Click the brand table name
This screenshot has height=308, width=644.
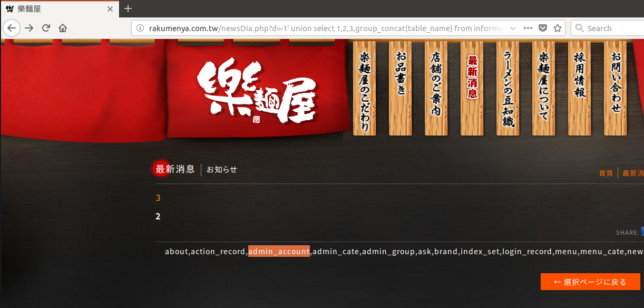pos(446,252)
